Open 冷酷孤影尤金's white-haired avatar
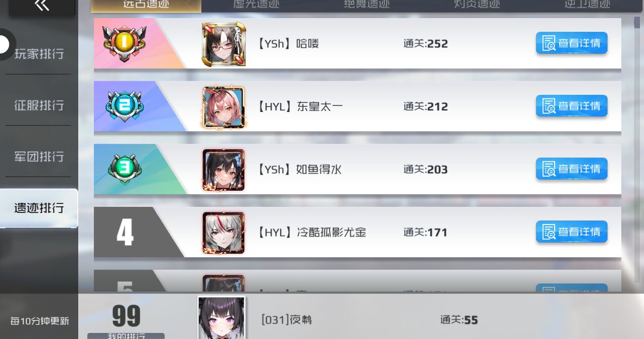Image resolution: width=644 pixels, height=339 pixels. pyautogui.click(x=224, y=233)
